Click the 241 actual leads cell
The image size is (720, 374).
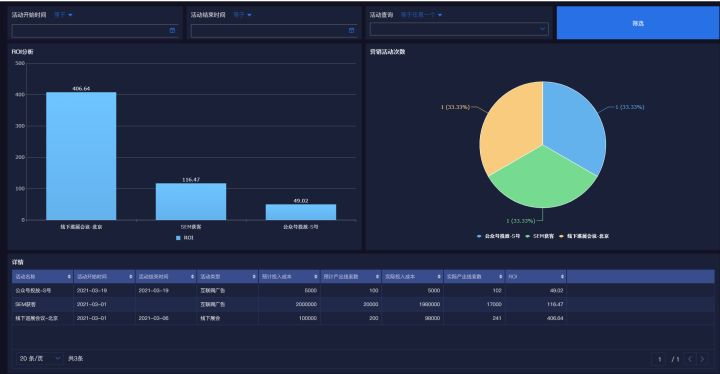pos(474,318)
